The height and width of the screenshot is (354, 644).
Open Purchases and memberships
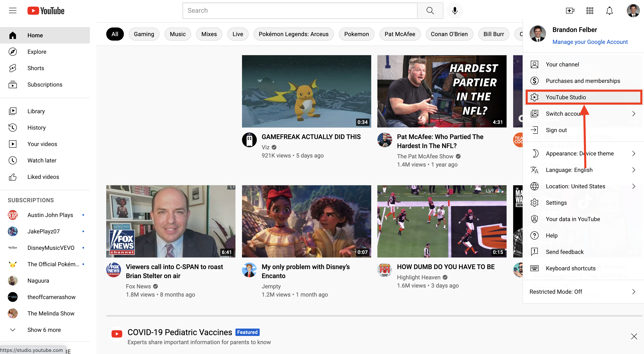[x=583, y=81]
